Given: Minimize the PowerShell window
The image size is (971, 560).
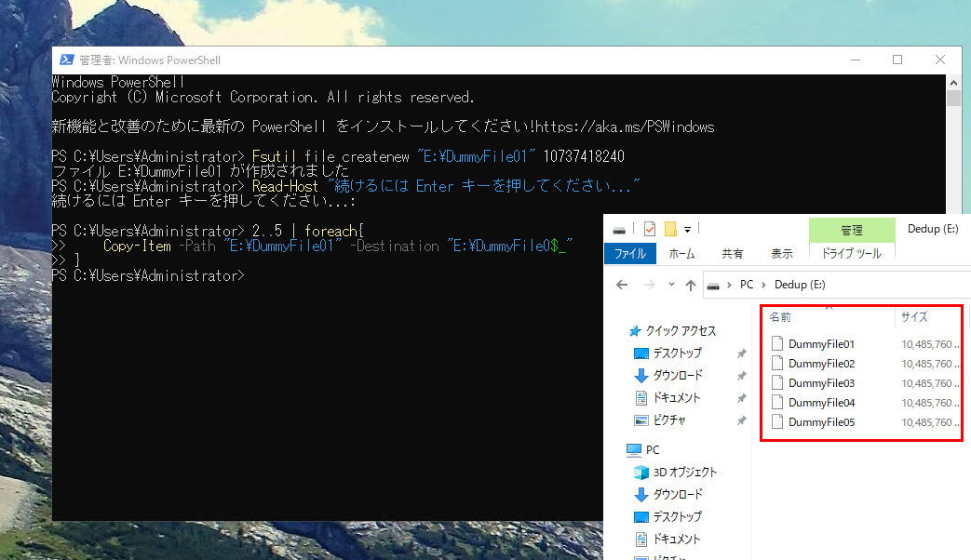Looking at the screenshot, I should point(856,60).
